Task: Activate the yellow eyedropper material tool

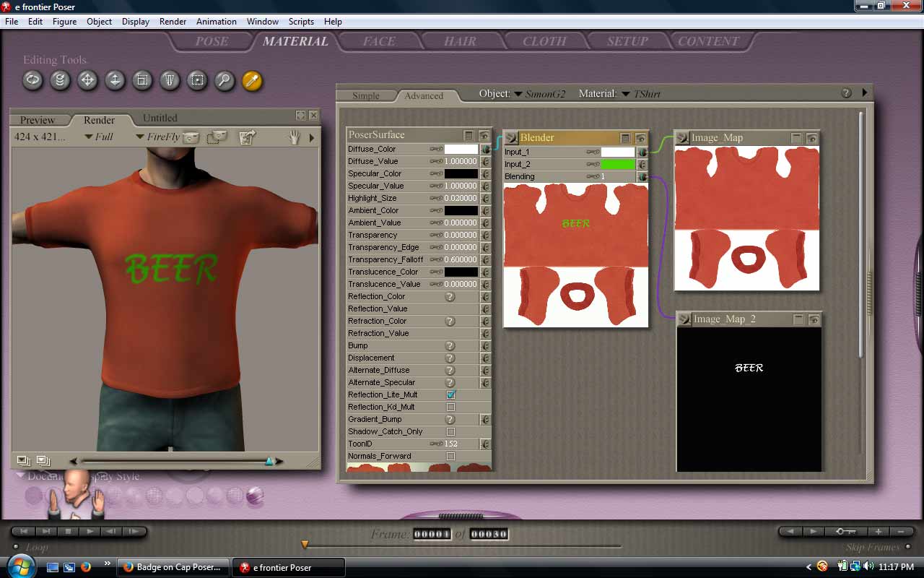Action: pyautogui.click(x=252, y=80)
